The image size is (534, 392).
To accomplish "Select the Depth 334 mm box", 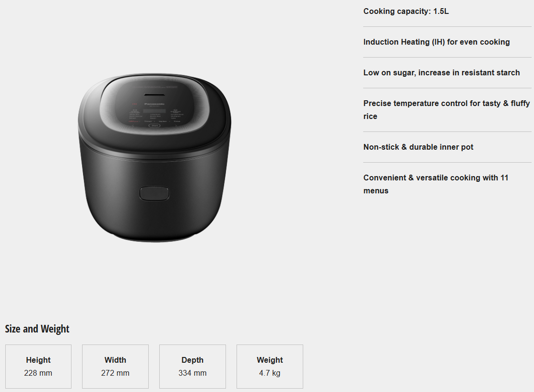I will coord(192,367).
